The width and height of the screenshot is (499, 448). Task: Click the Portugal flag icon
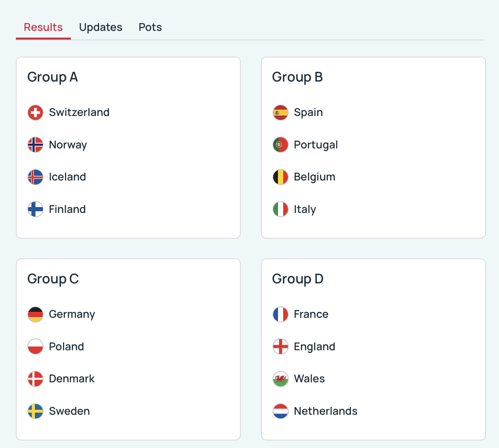coord(280,145)
